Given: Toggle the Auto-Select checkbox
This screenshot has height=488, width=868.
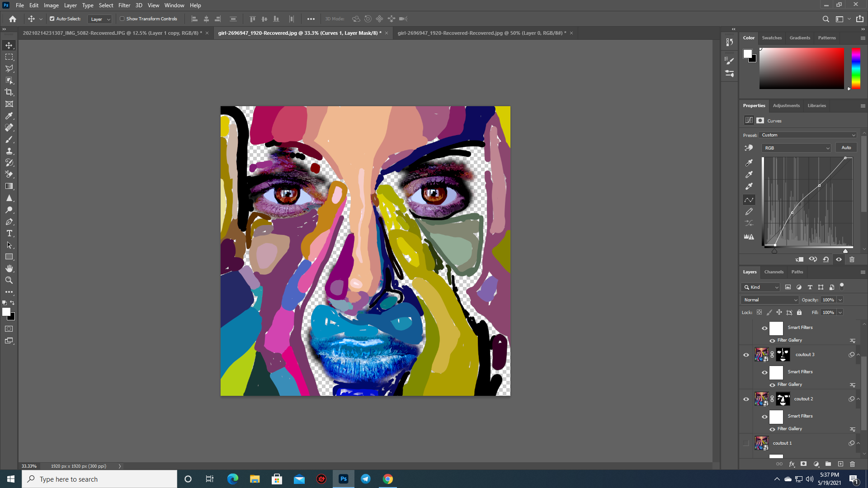Looking at the screenshot, I should coord(52,19).
